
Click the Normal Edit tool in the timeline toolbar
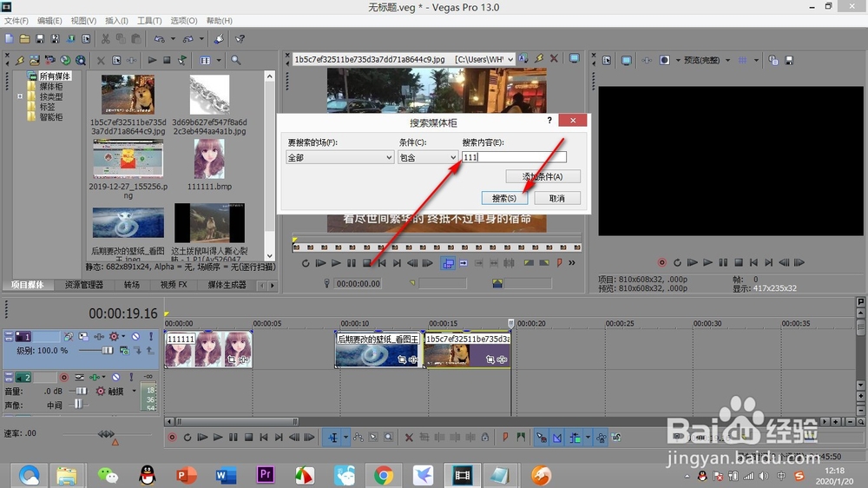332,438
